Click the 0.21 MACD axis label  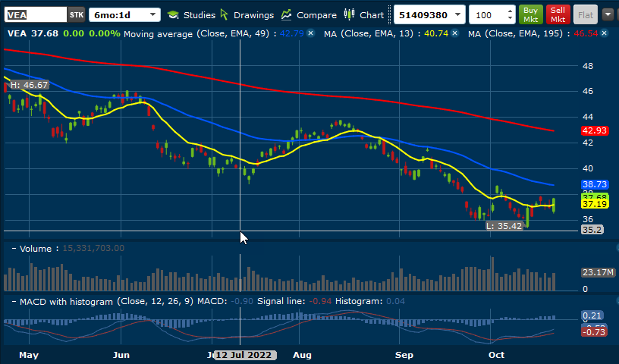[592, 315]
